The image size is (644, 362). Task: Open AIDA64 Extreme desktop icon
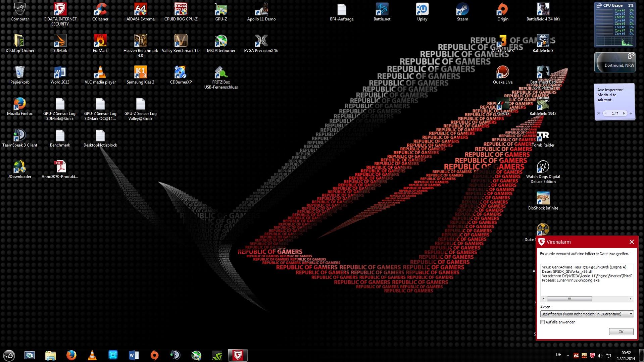pyautogui.click(x=140, y=12)
